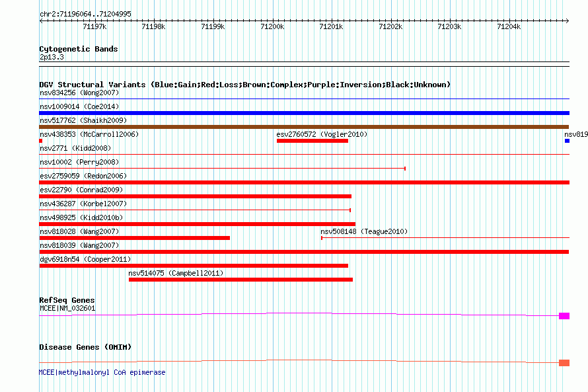
Task: Open nsv498925 (Kidd2010b) variant label
Action: (x=81, y=217)
